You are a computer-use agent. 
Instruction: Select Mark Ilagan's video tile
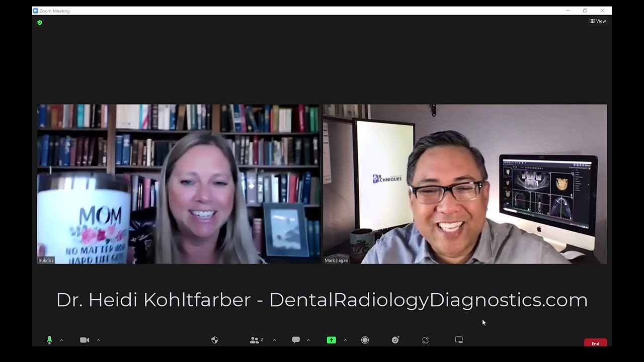pos(465,184)
